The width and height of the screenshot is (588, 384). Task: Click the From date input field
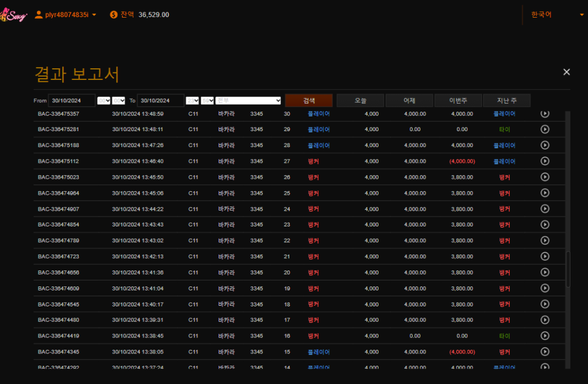coord(72,101)
